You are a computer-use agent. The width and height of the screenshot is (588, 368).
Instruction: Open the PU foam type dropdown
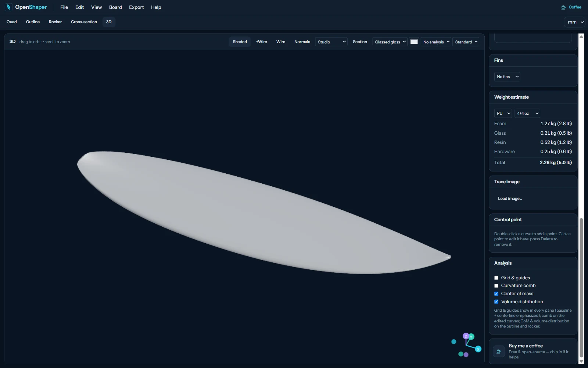click(503, 113)
